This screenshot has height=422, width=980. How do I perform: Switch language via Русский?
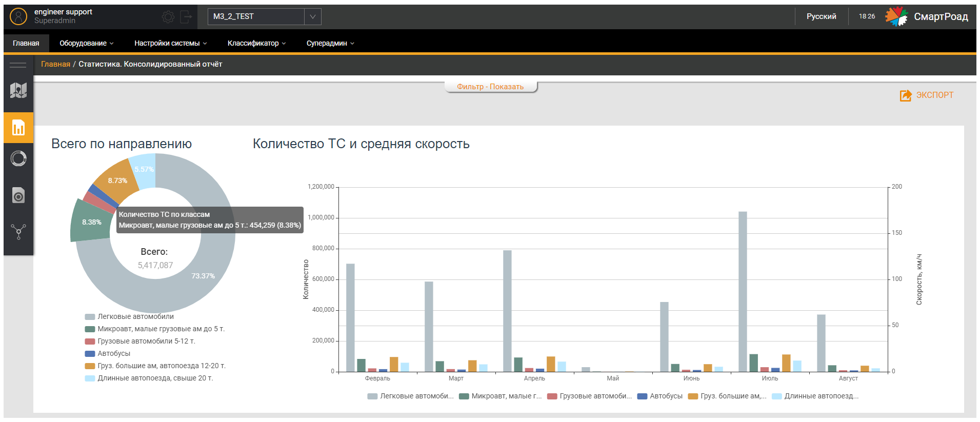[x=822, y=16]
